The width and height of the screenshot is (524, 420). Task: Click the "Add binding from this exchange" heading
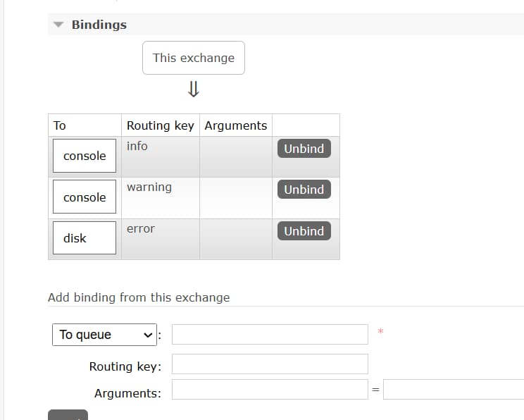(x=139, y=297)
